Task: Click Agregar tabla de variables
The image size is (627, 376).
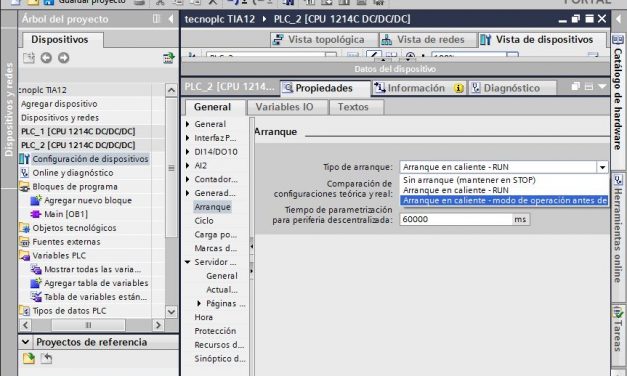Action: (96, 283)
